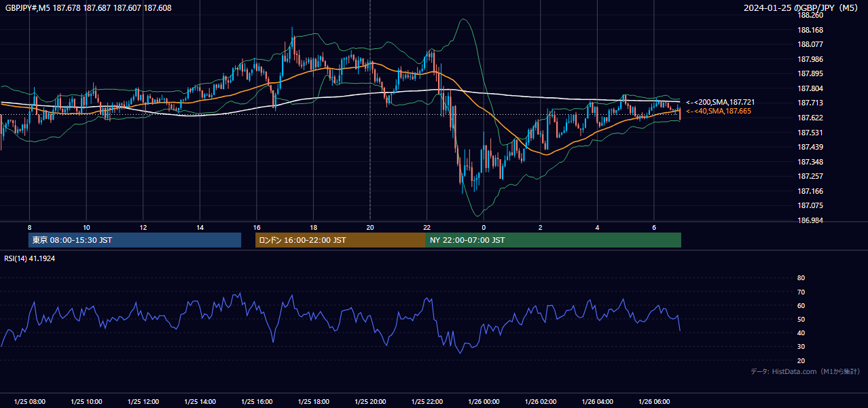Click the 40 SMA 187.665 label
868x408 pixels.
[x=719, y=111]
